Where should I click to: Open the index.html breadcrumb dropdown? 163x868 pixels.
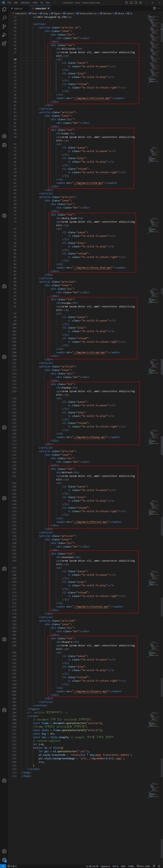20,14
